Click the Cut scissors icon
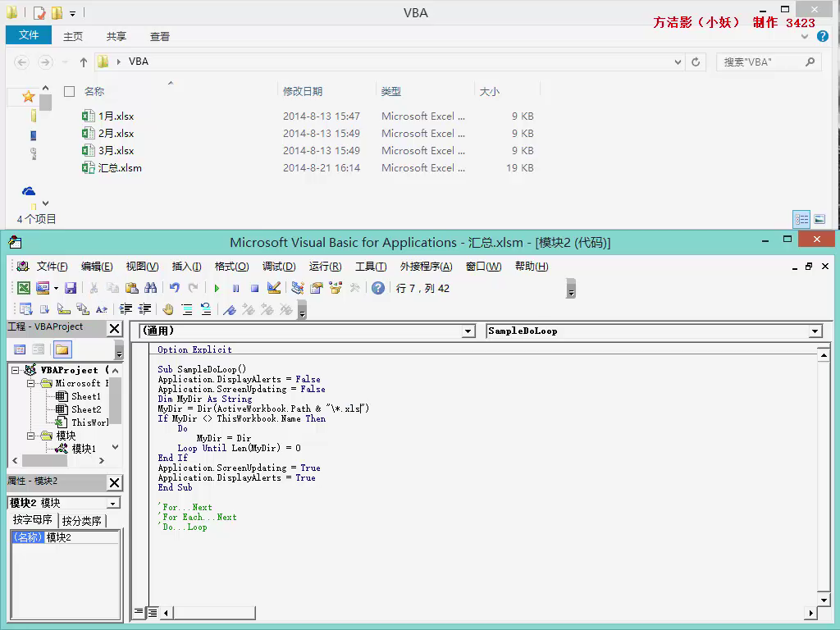Image resolution: width=840 pixels, height=630 pixels. click(x=94, y=288)
